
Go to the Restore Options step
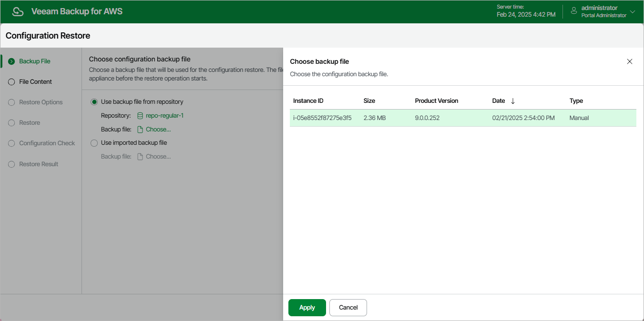click(x=41, y=102)
